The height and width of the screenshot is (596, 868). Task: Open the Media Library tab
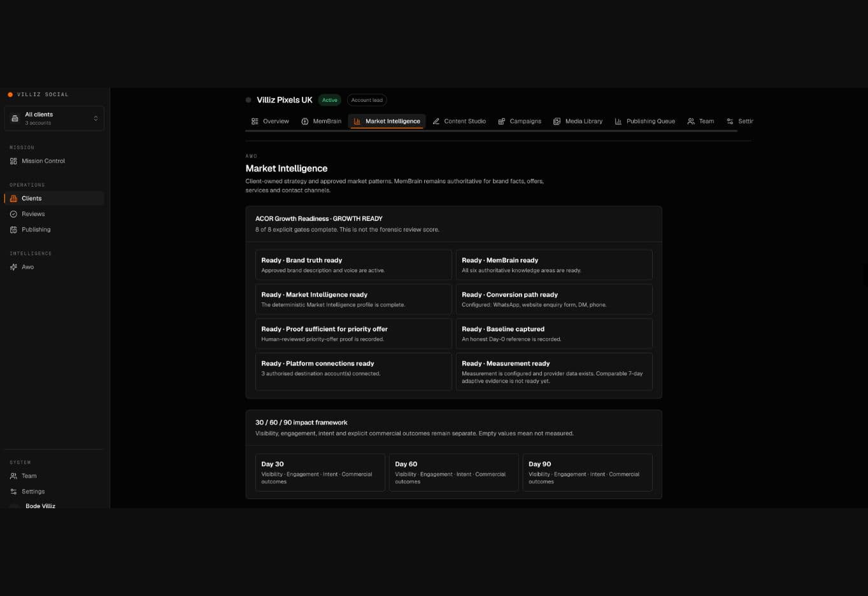(x=578, y=121)
